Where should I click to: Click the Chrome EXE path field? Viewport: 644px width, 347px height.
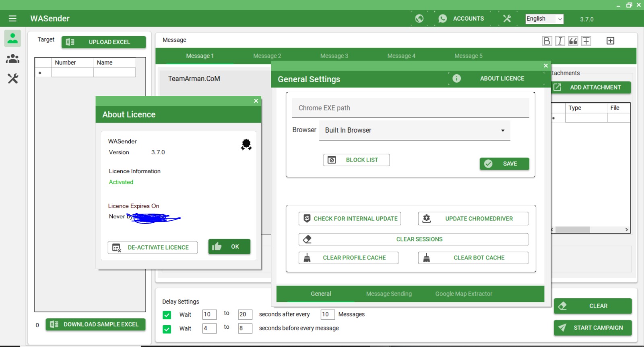(x=410, y=108)
